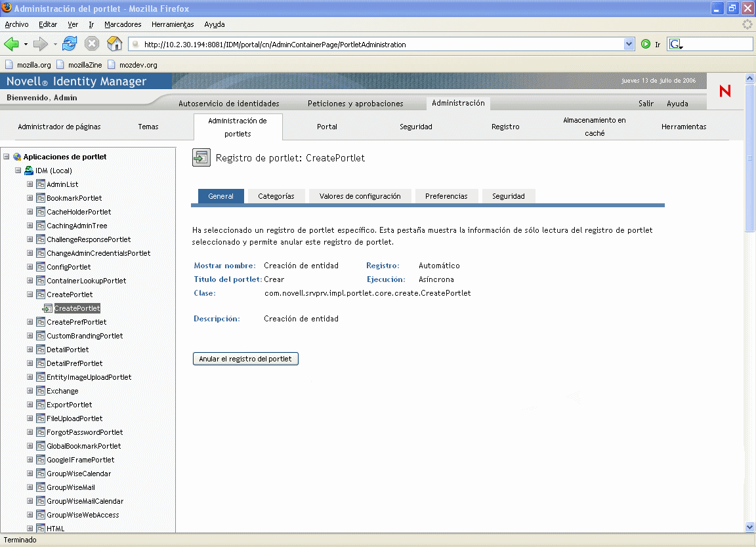Image resolution: width=756 pixels, height=547 pixels.
Task: Click the IDM (Local) server icon
Action: point(29,171)
